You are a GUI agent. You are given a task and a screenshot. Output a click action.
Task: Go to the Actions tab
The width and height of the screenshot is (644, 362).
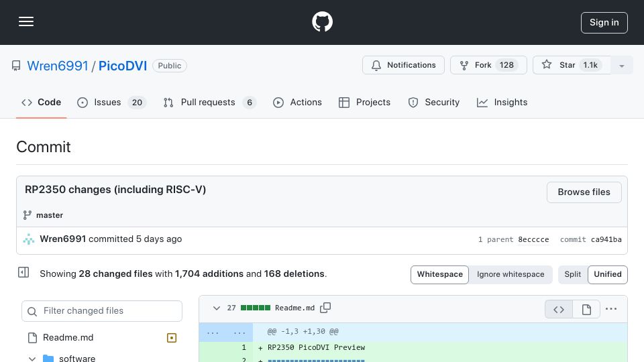click(297, 102)
